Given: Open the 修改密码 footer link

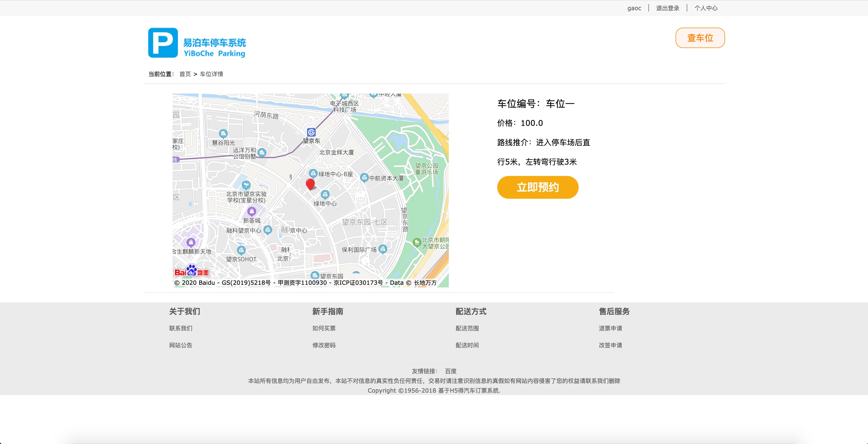Looking at the screenshot, I should [324, 345].
